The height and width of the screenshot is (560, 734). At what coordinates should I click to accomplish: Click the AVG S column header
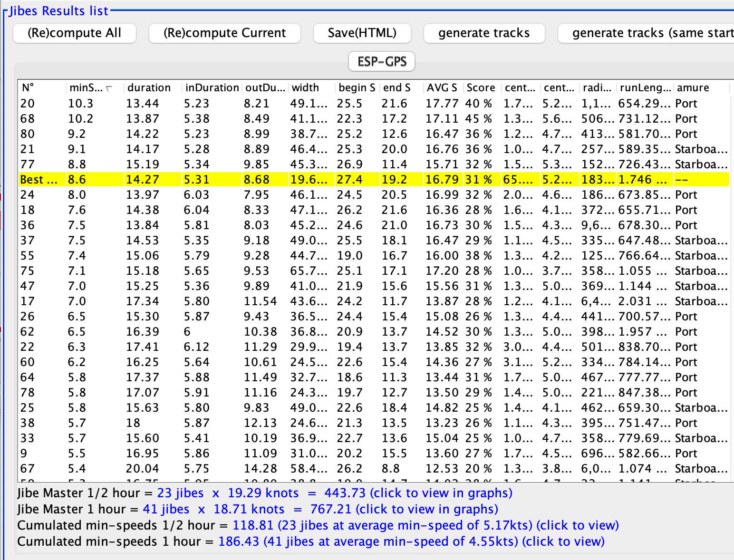pyautogui.click(x=442, y=88)
